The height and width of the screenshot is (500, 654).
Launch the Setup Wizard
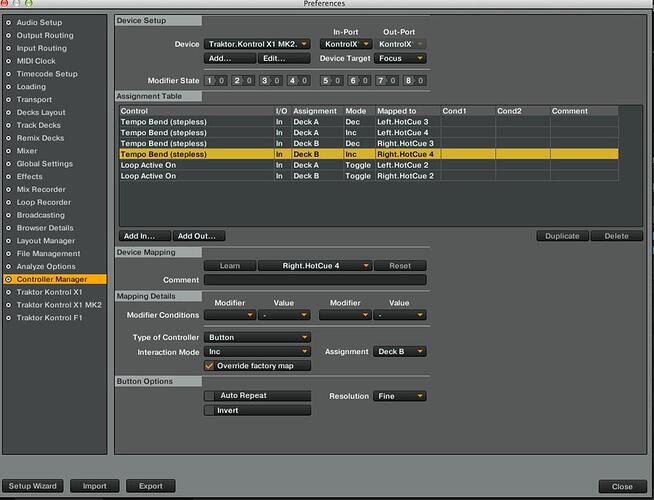[33, 486]
